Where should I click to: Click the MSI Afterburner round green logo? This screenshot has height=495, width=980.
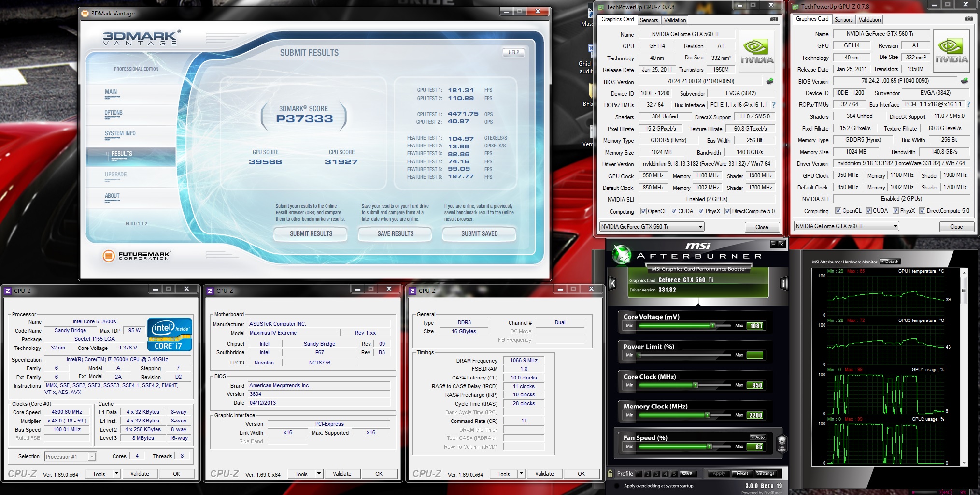point(621,254)
